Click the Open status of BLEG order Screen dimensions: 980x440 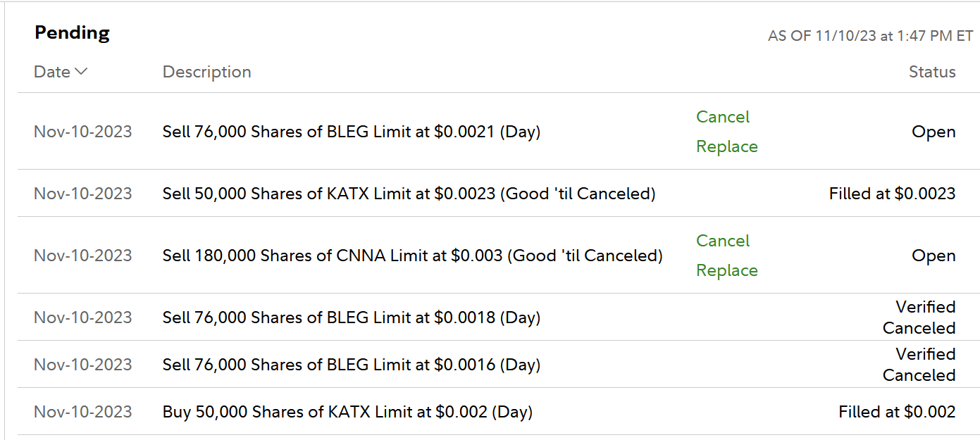(x=934, y=132)
